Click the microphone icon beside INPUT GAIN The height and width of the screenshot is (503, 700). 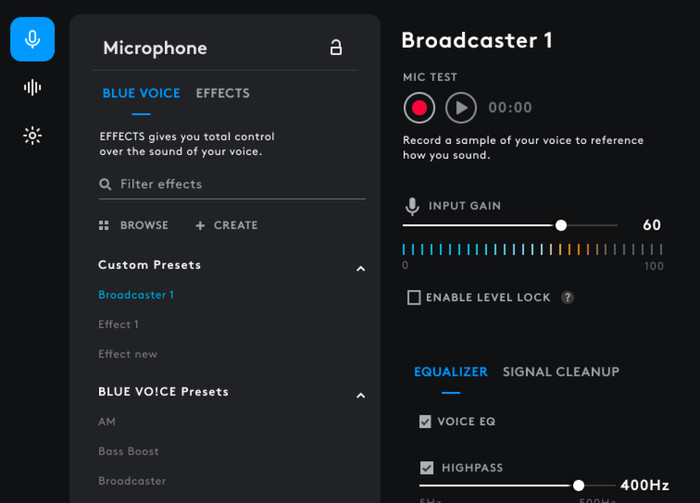point(412,206)
